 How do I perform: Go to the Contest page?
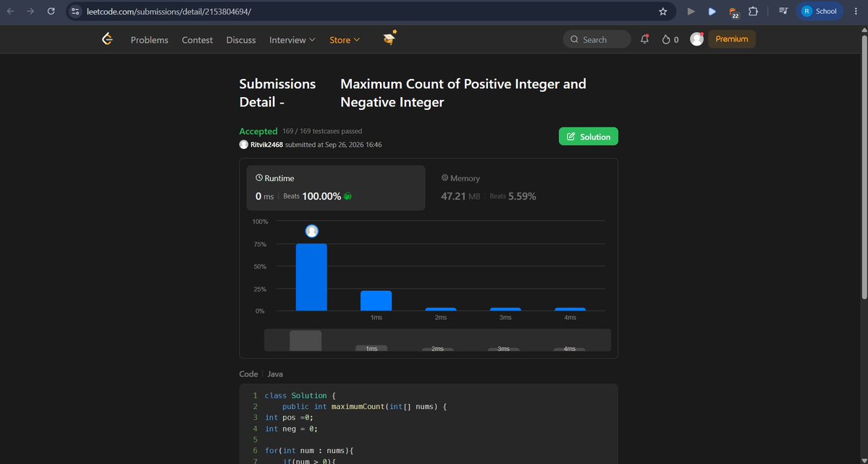(x=197, y=40)
